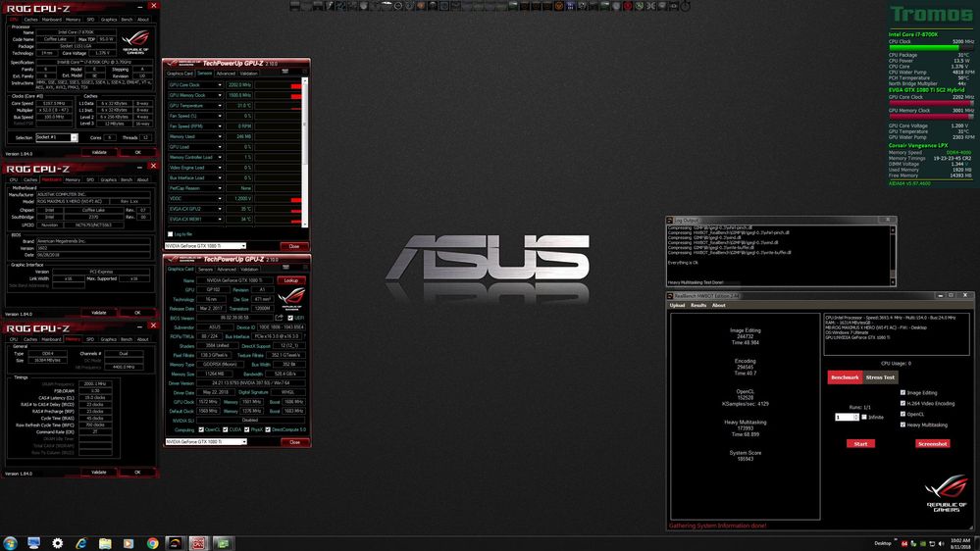
Task: Open the GPU Load sensor dropdown
Action: pos(220,147)
